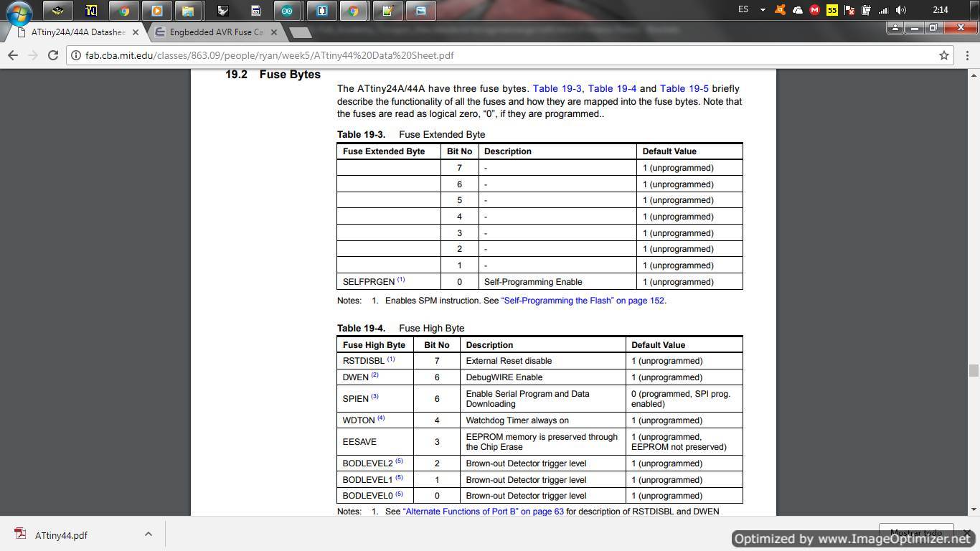Open the Windows Start menu orb
980x551 pixels.
pos(19,12)
